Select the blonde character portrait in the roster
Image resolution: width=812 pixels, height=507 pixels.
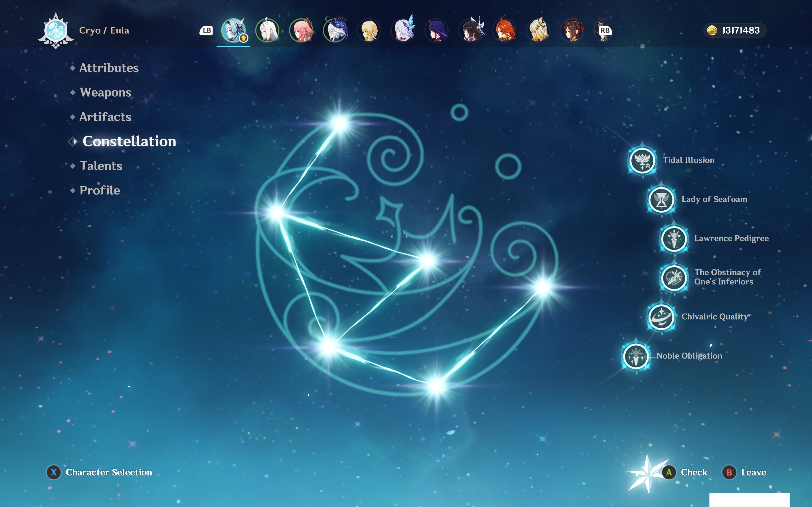(369, 30)
